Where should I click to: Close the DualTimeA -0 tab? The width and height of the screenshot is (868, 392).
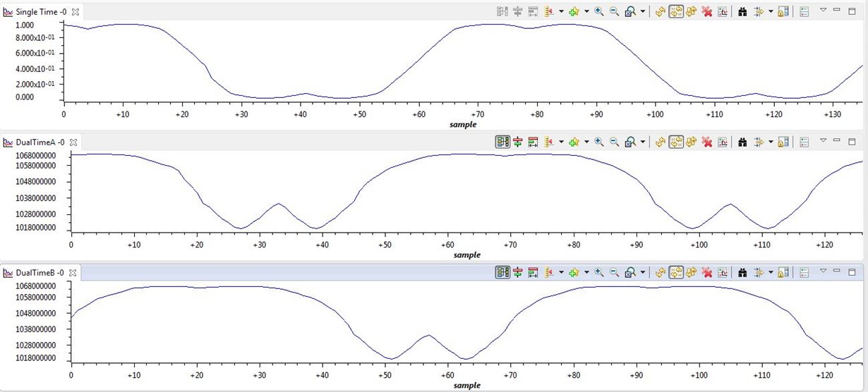[73, 142]
